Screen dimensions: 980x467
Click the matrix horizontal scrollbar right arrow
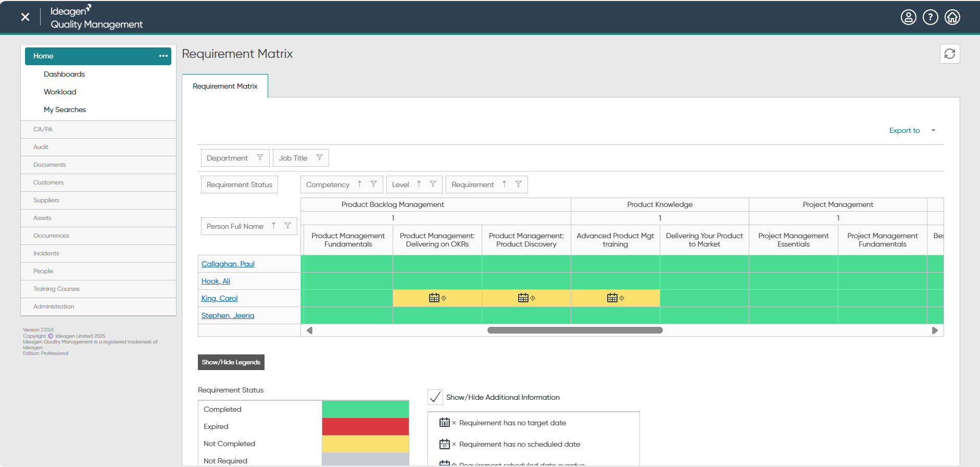pyautogui.click(x=935, y=330)
